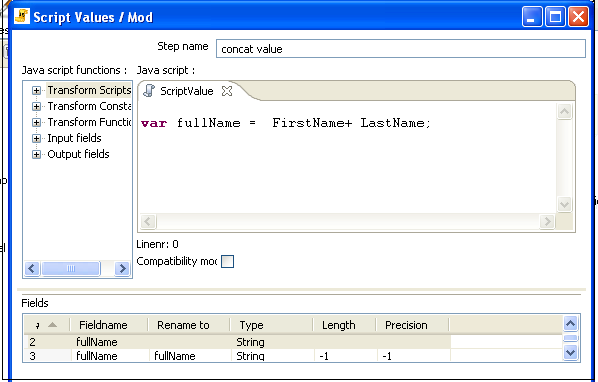Expand the Output fields node
Screen dimensions: 598x382
(x=36, y=154)
